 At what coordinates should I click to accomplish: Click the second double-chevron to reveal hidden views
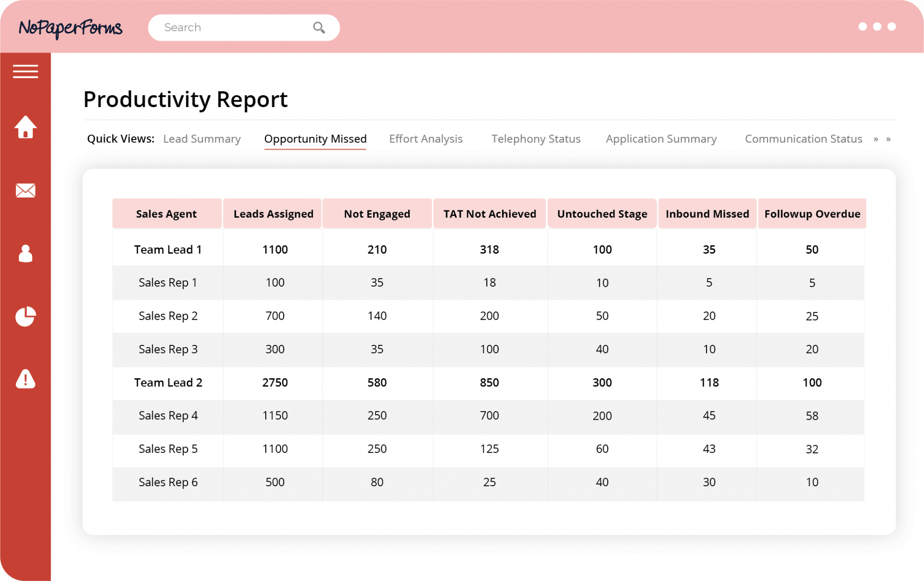(x=889, y=139)
